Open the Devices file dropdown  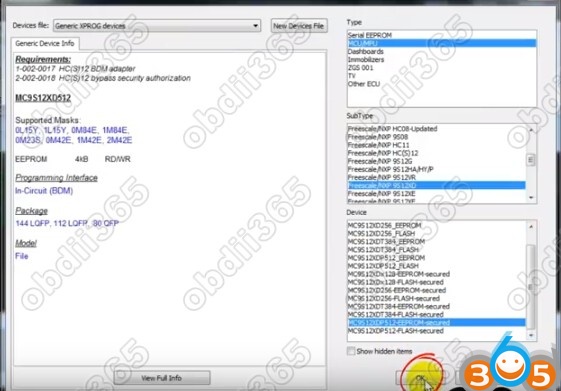pyautogui.click(x=157, y=26)
